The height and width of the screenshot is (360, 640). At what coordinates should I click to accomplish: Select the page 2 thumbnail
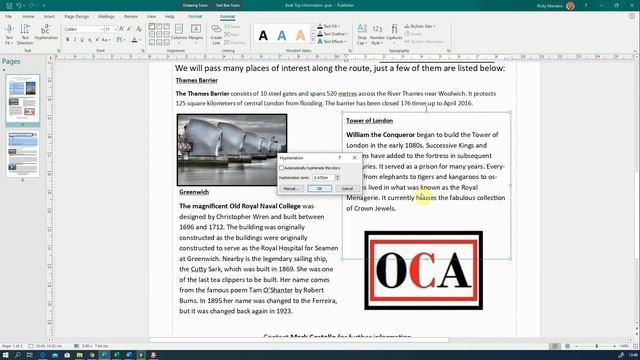(x=22, y=154)
